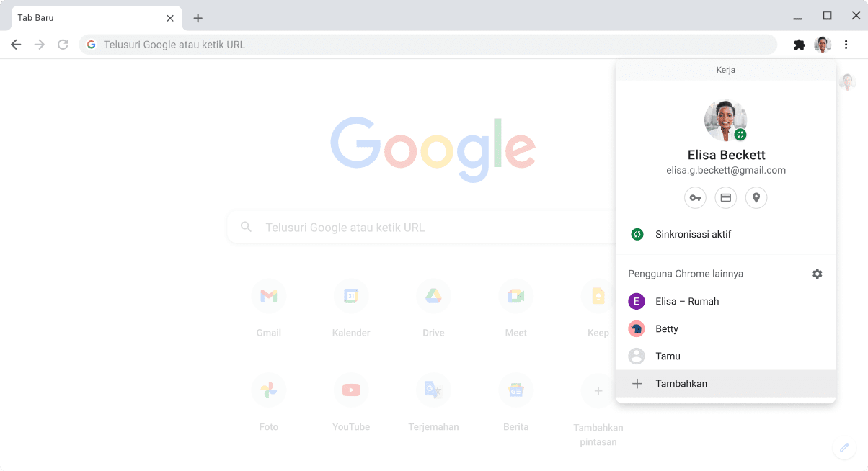Open addresses location pin icon
This screenshot has height=471, width=868.
click(756, 197)
